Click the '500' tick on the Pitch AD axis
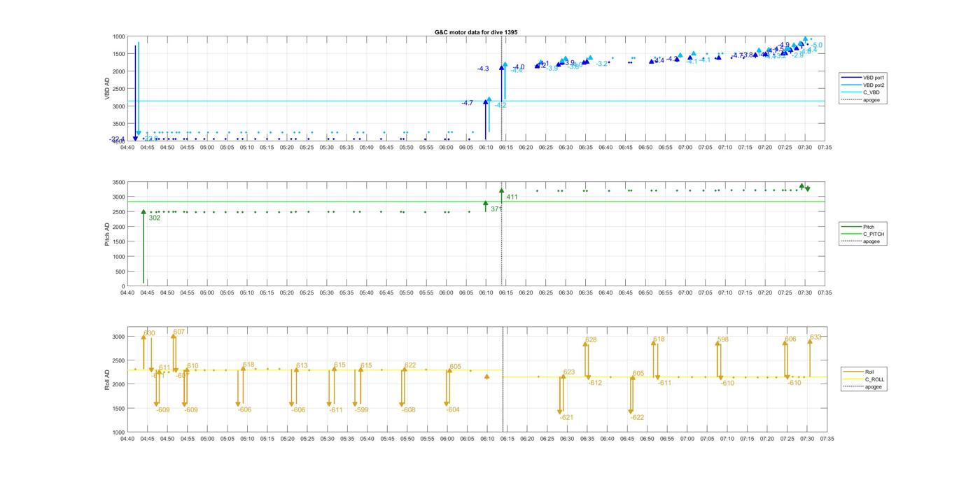This screenshot has height=485, width=980. (121, 272)
